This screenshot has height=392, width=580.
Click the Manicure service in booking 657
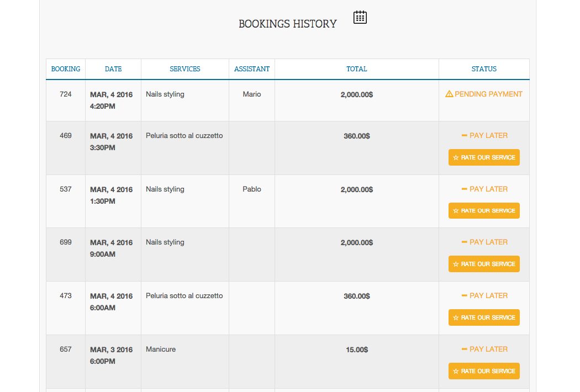161,349
